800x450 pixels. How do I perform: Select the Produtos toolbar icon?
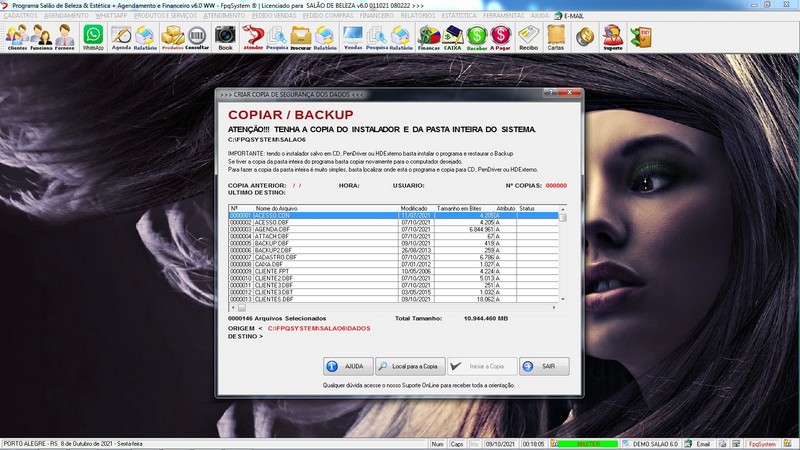(172, 37)
